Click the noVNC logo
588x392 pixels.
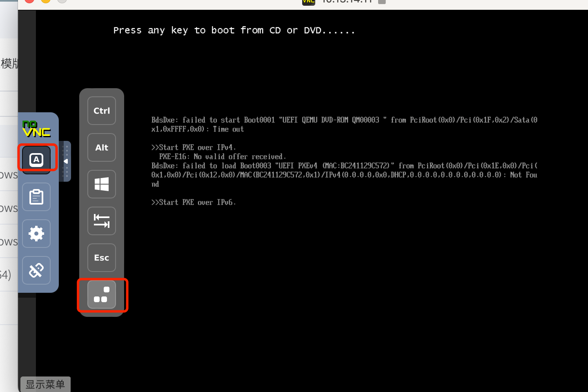36,129
